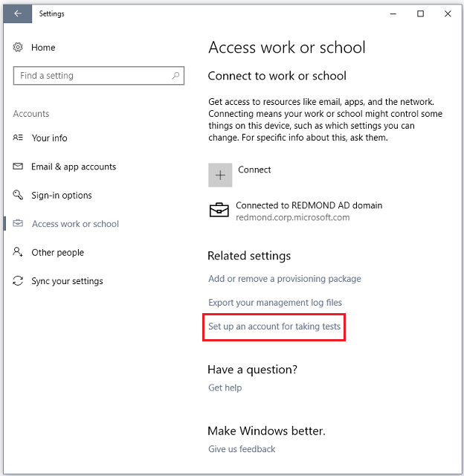This screenshot has height=476, width=464.
Task: Click the Other people icon
Action: point(18,252)
